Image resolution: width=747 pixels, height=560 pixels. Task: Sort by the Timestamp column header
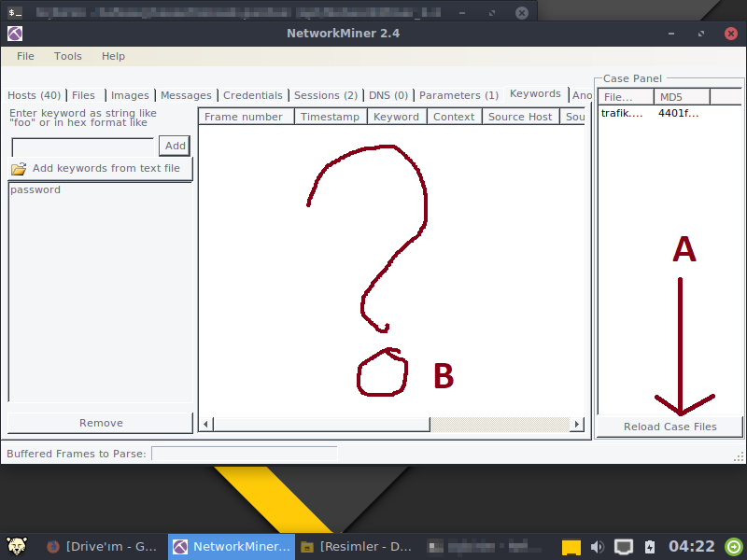pyautogui.click(x=331, y=117)
